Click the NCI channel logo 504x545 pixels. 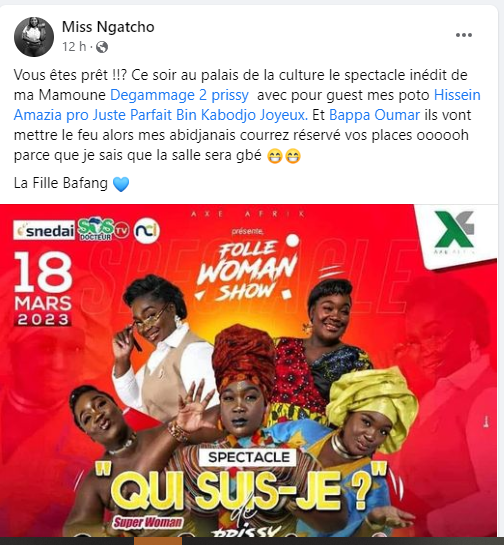(147, 230)
